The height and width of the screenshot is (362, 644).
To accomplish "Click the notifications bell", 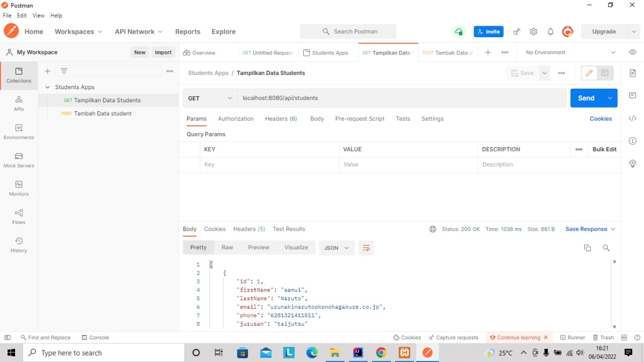I will click(x=550, y=31).
